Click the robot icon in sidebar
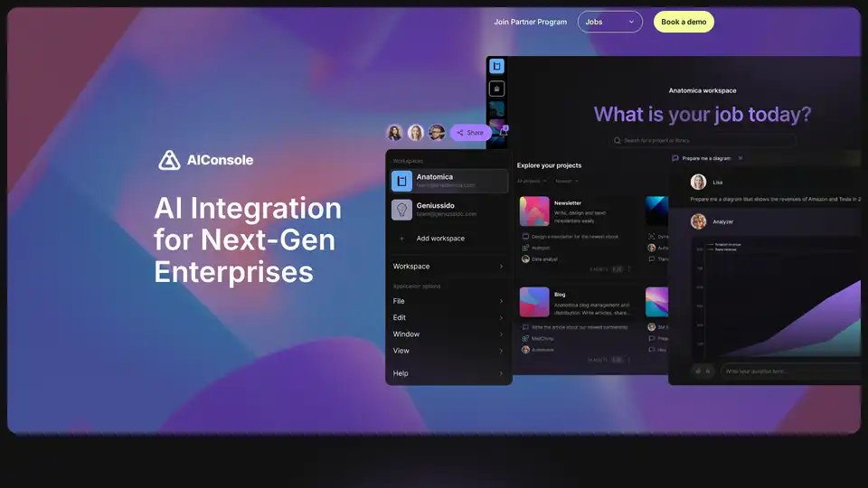The height and width of the screenshot is (488, 868). pos(496,89)
